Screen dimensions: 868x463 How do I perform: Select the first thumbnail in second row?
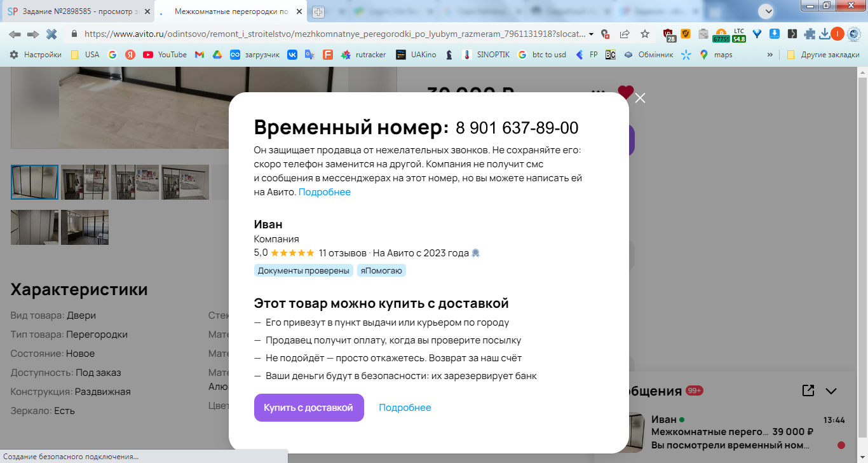coord(34,227)
